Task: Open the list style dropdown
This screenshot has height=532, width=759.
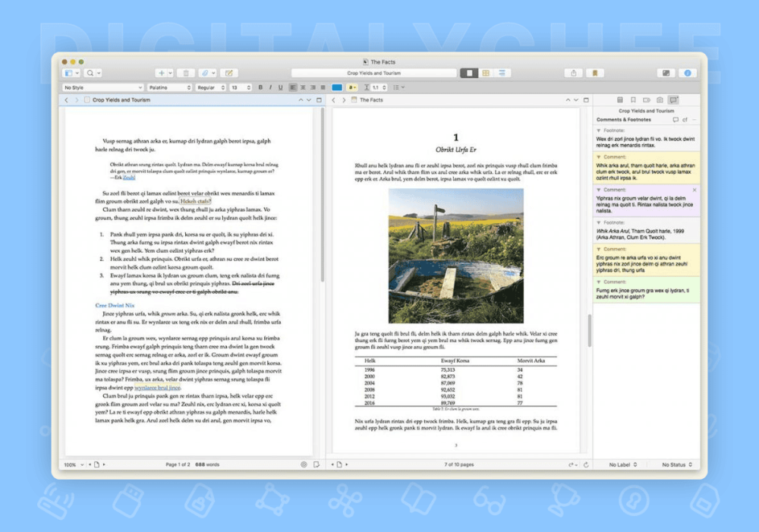Action: pos(398,87)
